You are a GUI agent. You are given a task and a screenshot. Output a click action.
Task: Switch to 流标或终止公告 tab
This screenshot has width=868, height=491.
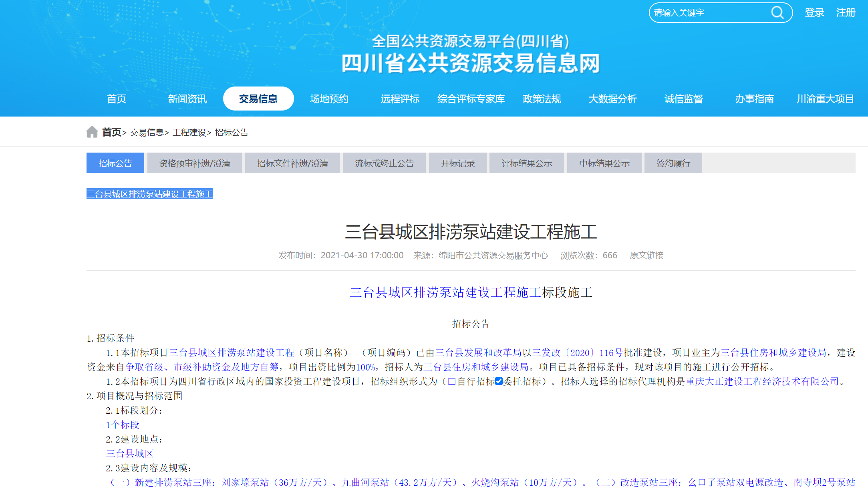tap(384, 163)
